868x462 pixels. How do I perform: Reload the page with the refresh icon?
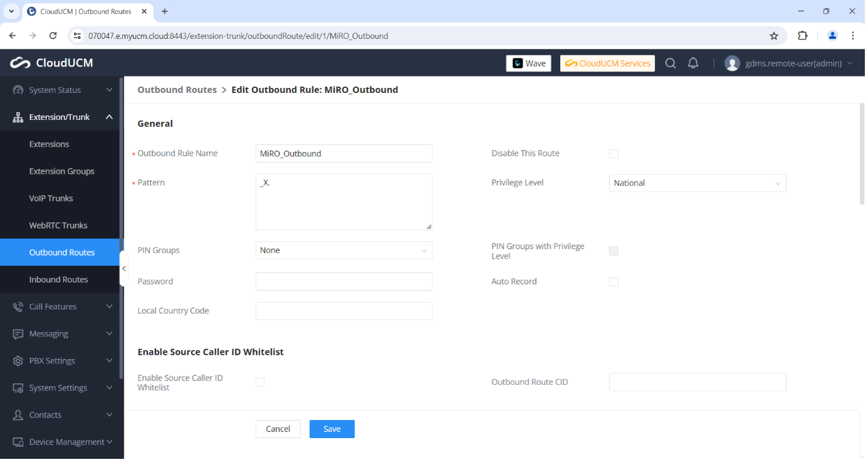pyautogui.click(x=53, y=36)
